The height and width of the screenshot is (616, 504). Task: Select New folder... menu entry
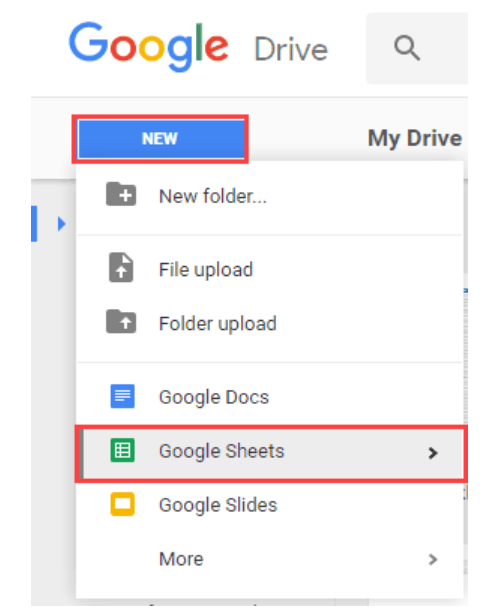(x=269, y=196)
